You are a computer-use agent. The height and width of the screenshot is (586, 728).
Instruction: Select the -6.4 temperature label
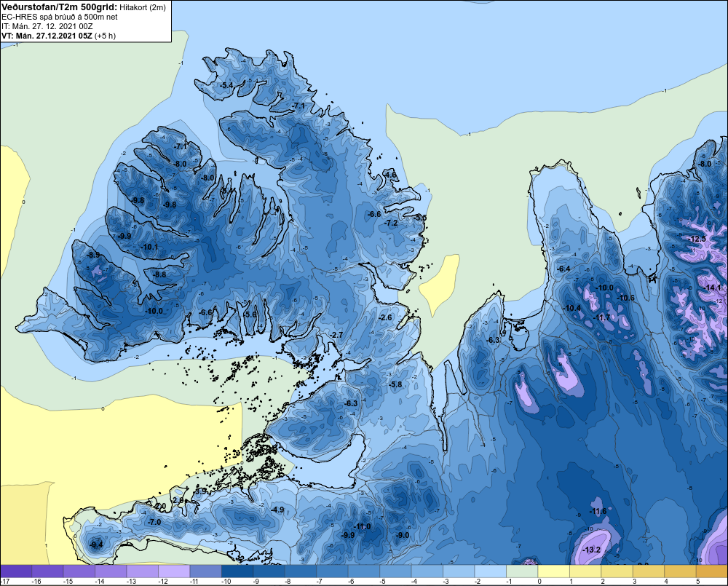point(563,269)
